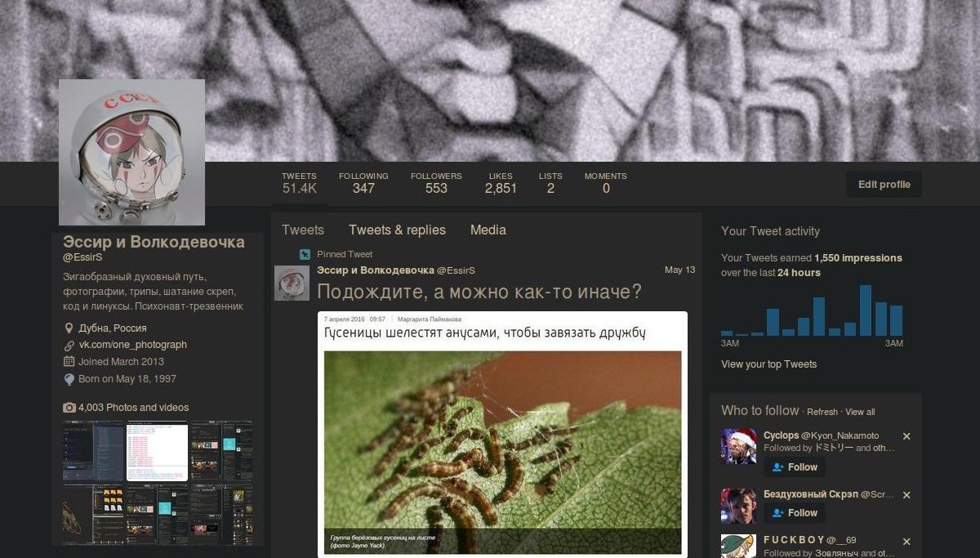Open the vk.com/one_photograph link
The height and width of the screenshot is (558, 980).
pos(132,345)
